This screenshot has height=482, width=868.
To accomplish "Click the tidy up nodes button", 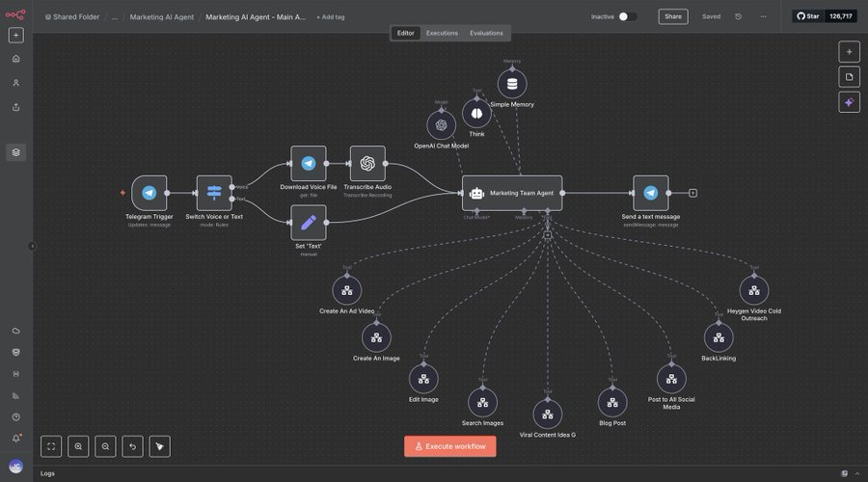I will (159, 446).
